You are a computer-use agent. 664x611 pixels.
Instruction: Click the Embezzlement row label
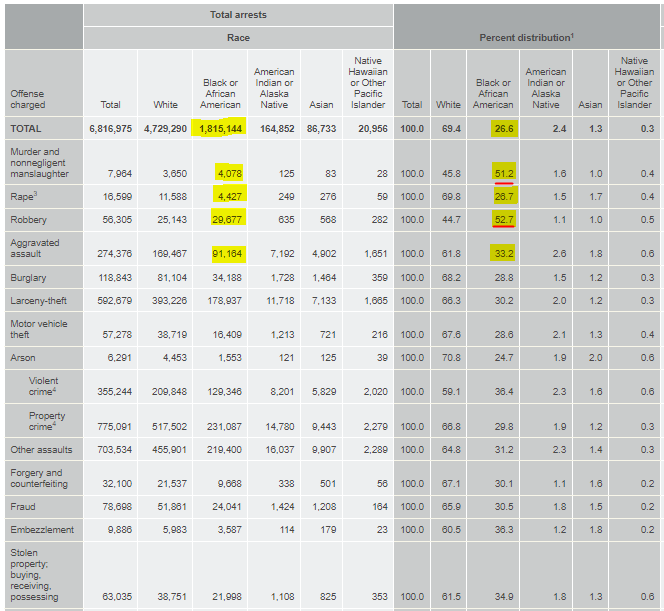click(42, 530)
